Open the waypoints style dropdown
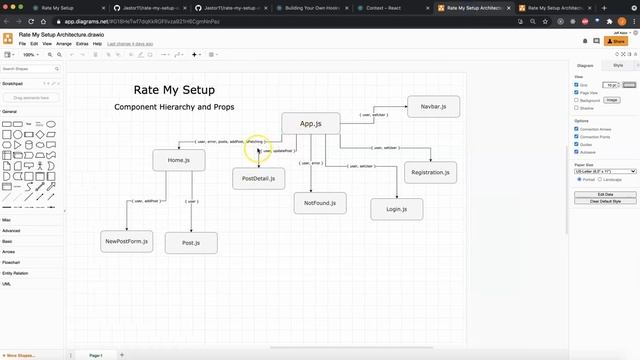The width and height of the screenshot is (640, 360). (179, 55)
